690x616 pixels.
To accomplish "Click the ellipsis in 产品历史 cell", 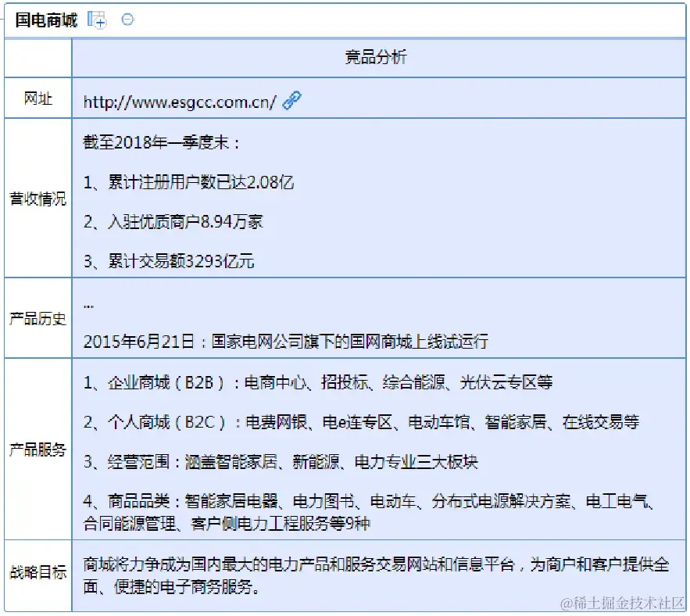I will coord(88,306).
